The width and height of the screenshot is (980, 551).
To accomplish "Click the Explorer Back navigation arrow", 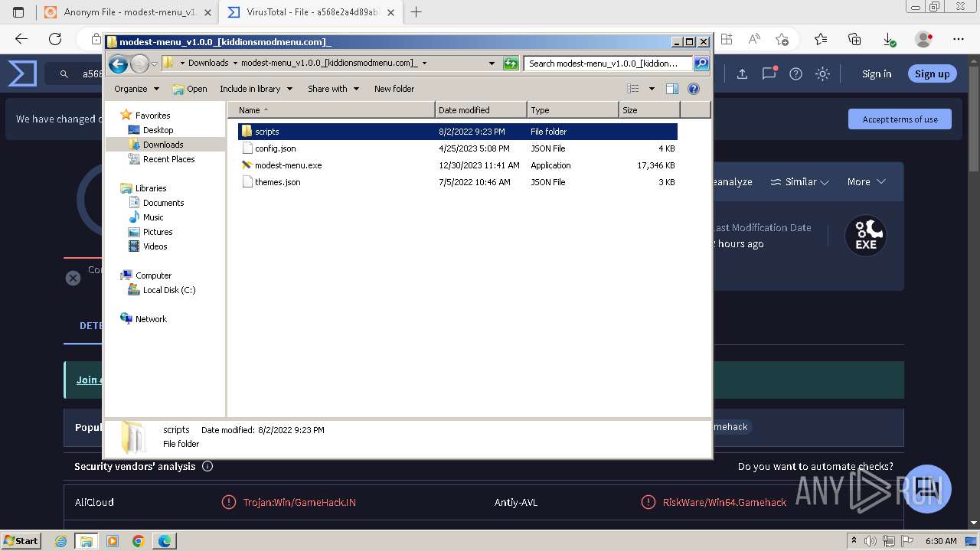I will pos(118,64).
